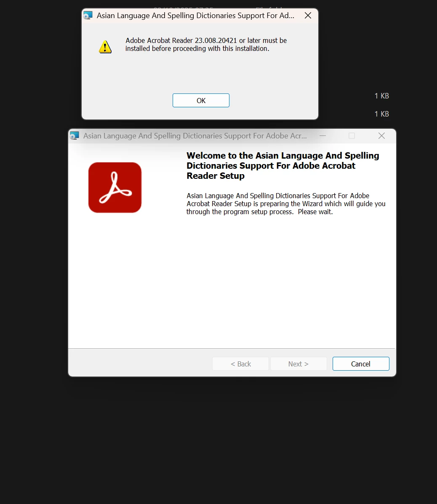Click the yellow warning triangle icon
The image size is (437, 504).
tap(105, 47)
